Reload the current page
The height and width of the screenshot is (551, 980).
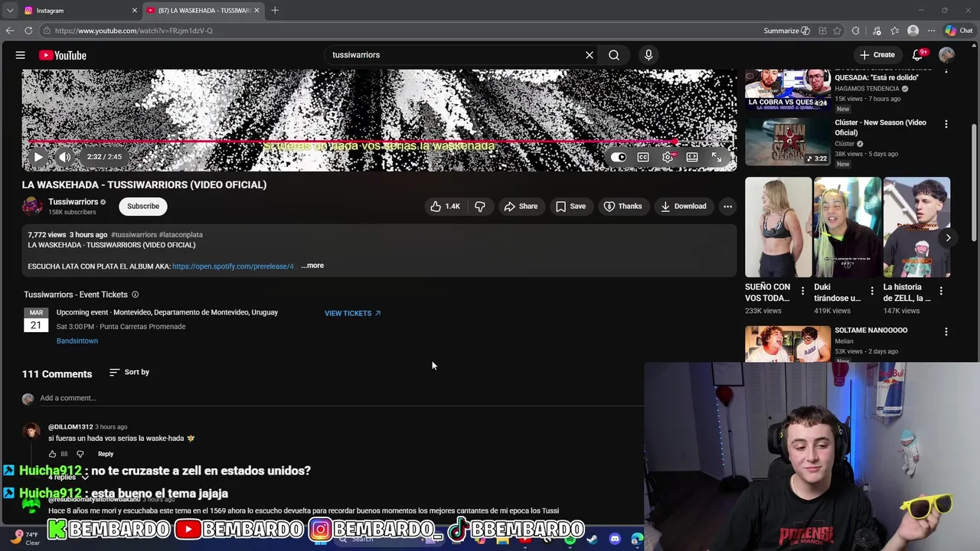pos(28,31)
